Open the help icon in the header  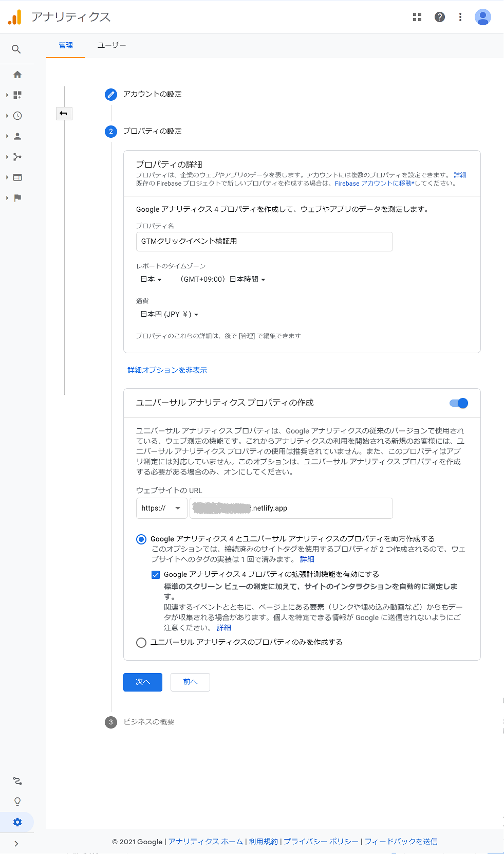(x=440, y=17)
